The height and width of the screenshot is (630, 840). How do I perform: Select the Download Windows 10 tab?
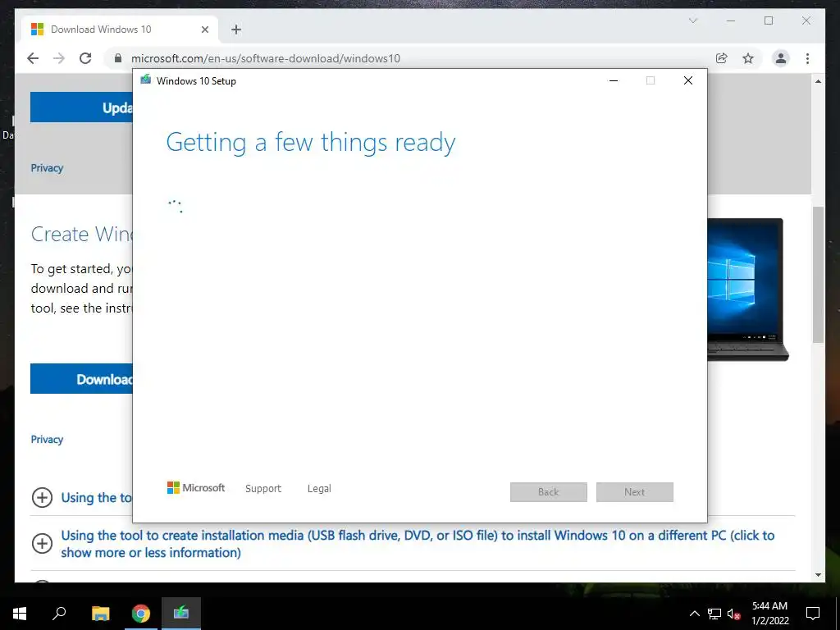pyautogui.click(x=120, y=30)
